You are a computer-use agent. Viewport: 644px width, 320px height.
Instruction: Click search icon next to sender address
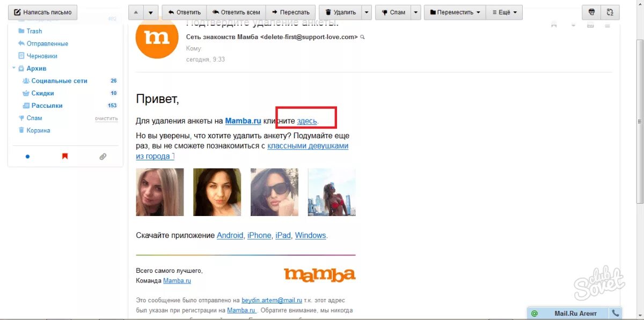tap(362, 37)
